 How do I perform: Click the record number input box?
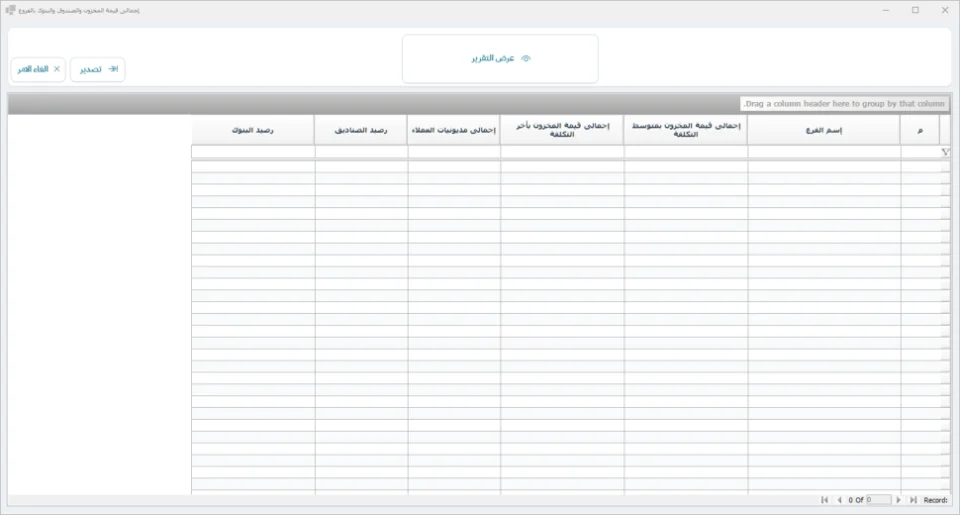(879, 500)
